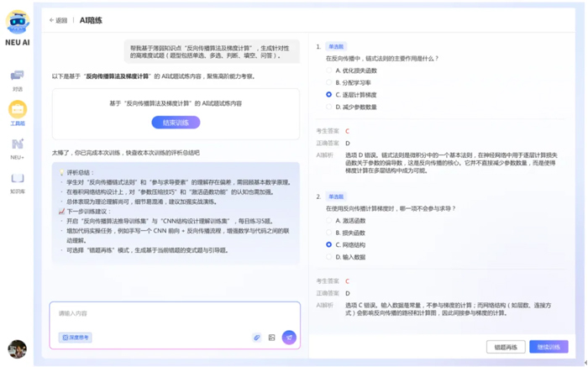Click the image upload icon
The image size is (588, 367).
pos(271,338)
